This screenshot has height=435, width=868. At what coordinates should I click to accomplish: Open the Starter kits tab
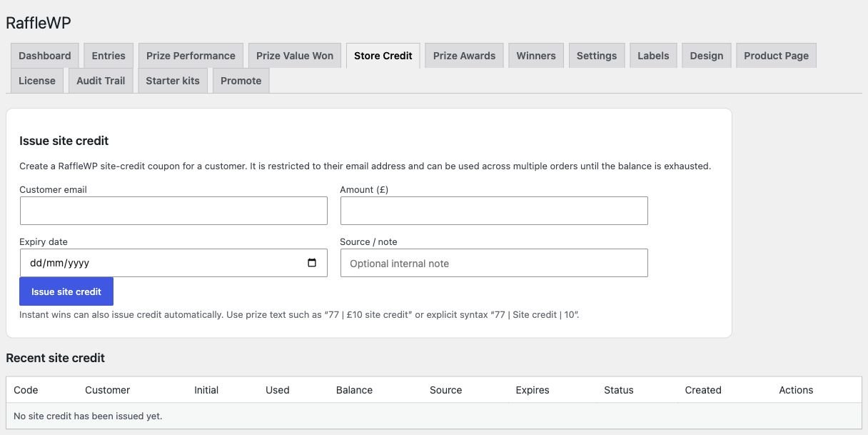coord(173,81)
